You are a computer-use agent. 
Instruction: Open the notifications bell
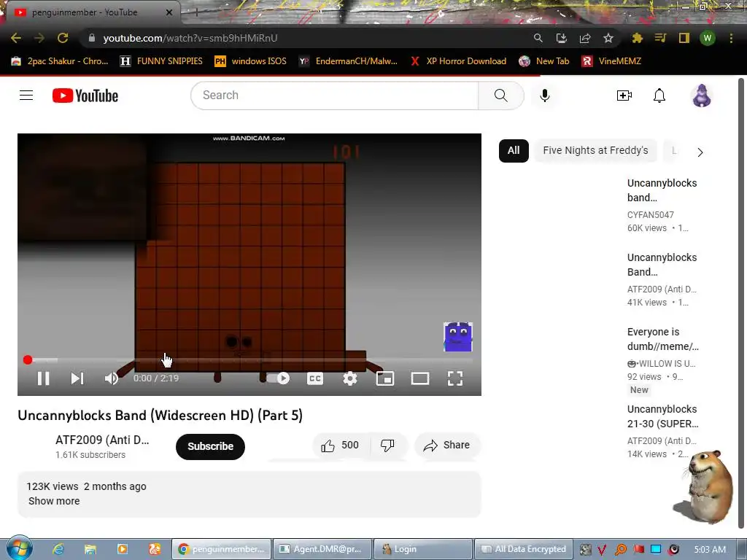(x=659, y=96)
